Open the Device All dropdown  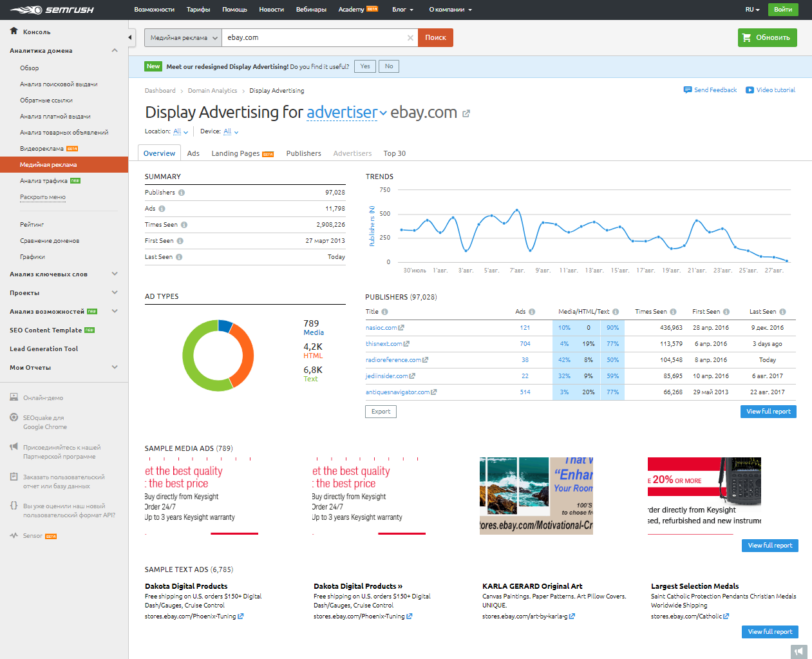pos(229,130)
